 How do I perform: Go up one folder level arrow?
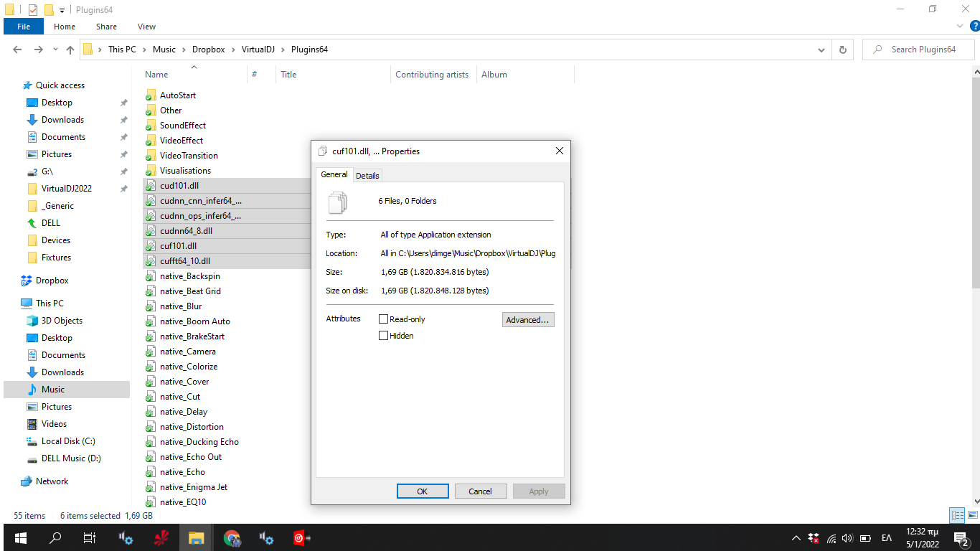(x=70, y=50)
